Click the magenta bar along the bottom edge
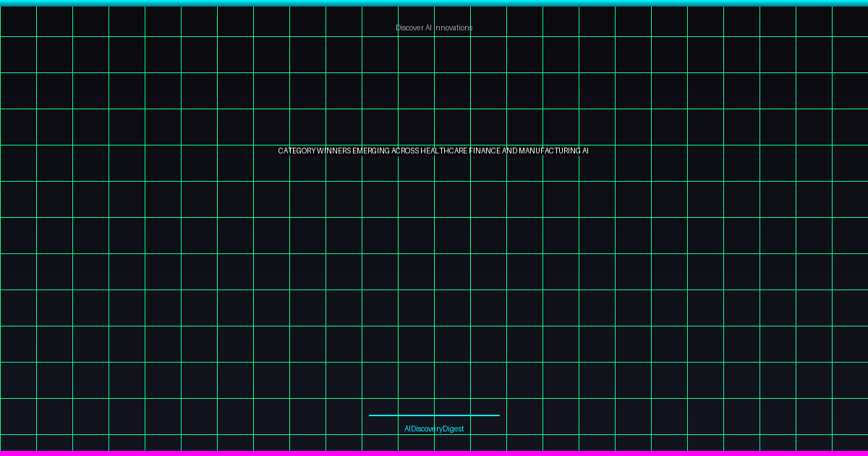This screenshot has height=456, width=868. coord(434,453)
